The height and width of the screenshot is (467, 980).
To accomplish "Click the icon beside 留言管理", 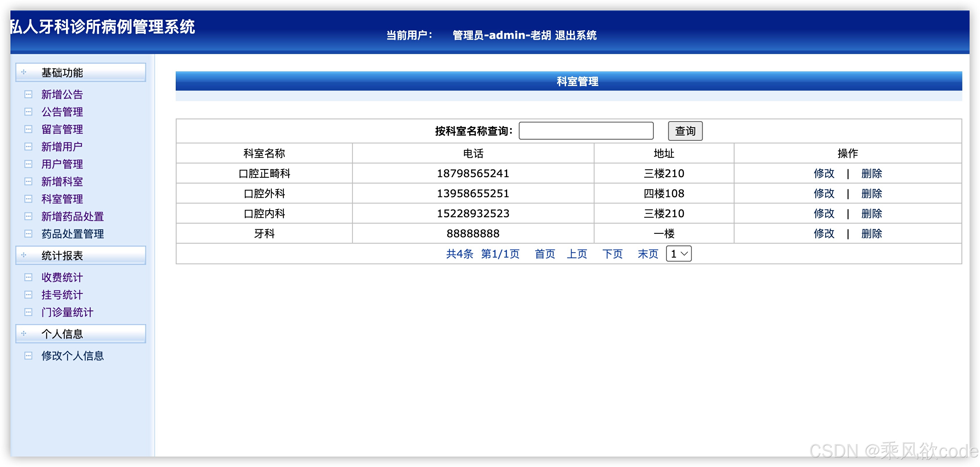I will tap(28, 129).
